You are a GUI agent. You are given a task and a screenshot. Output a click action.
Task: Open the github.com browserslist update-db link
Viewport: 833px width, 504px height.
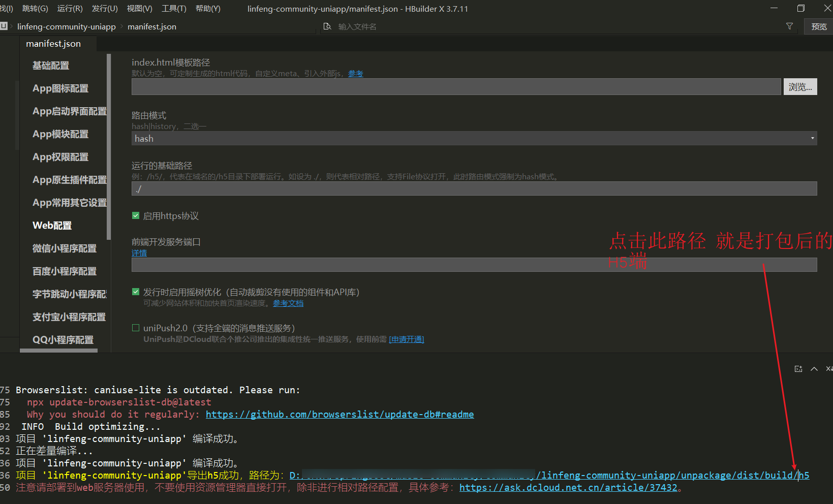340,415
